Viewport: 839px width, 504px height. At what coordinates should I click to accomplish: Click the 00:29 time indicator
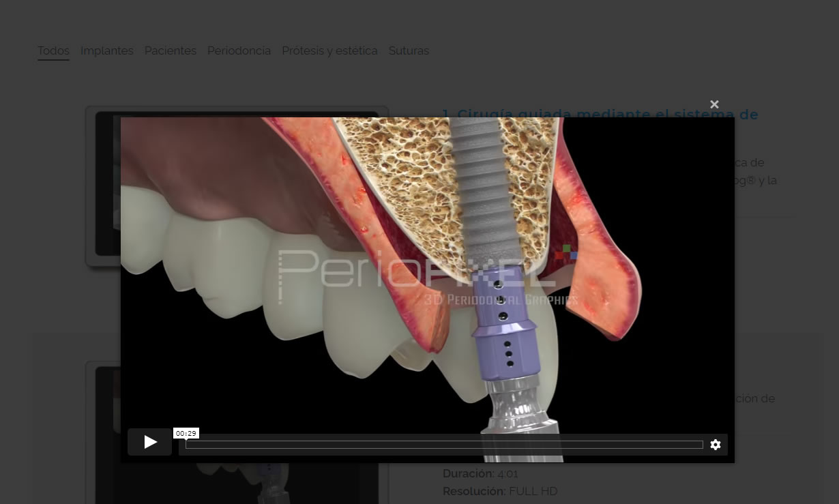click(x=186, y=433)
